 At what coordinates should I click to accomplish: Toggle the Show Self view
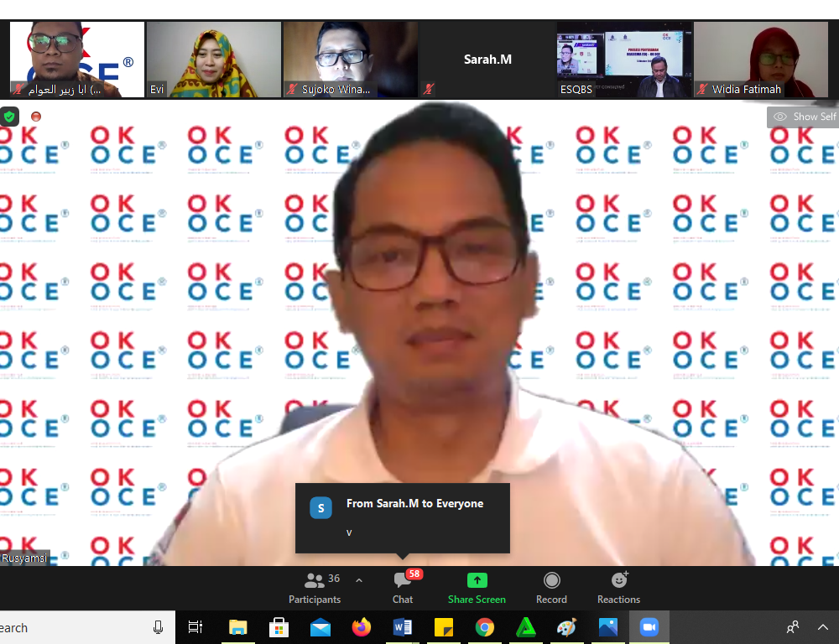(x=803, y=117)
